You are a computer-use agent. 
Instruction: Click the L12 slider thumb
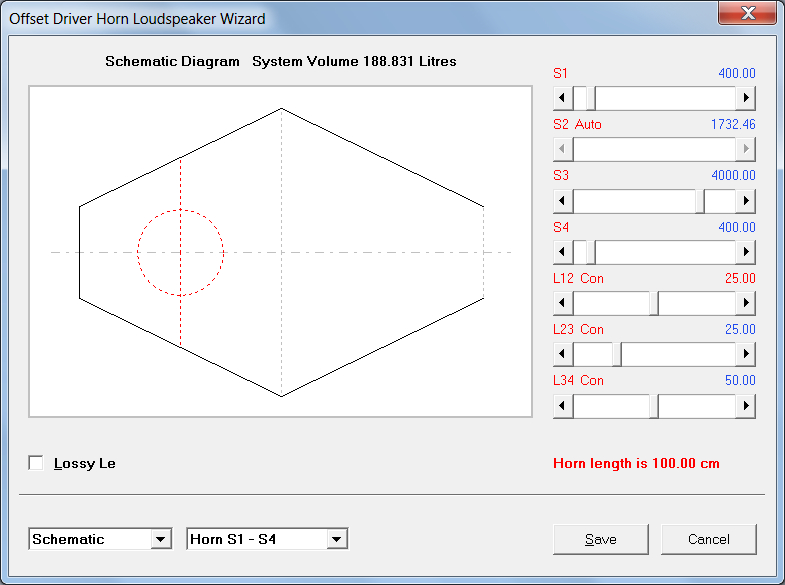654,303
